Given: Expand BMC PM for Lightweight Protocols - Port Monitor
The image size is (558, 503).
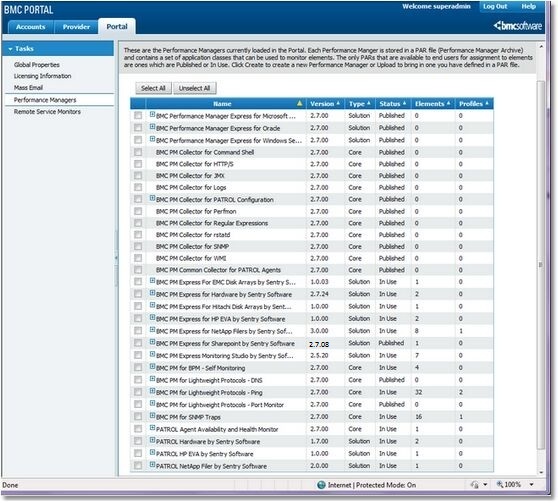Looking at the screenshot, I should point(152,403).
